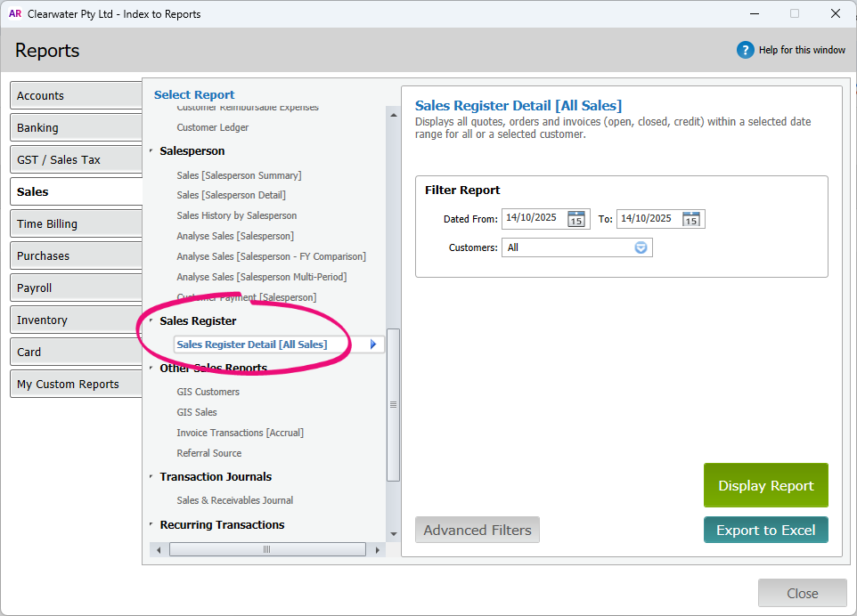Switch to the Payroll tab
The image size is (857, 616).
coord(77,288)
